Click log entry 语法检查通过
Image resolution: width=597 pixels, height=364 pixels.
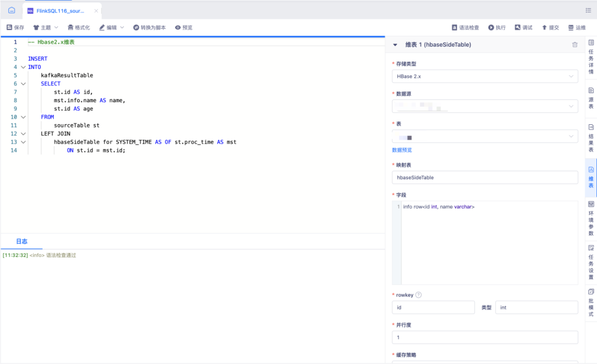61,255
